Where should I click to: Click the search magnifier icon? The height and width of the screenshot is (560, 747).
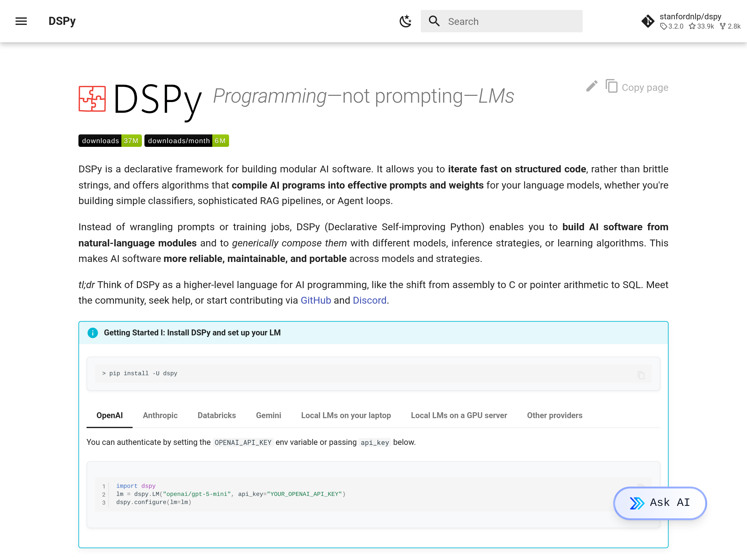click(x=434, y=21)
